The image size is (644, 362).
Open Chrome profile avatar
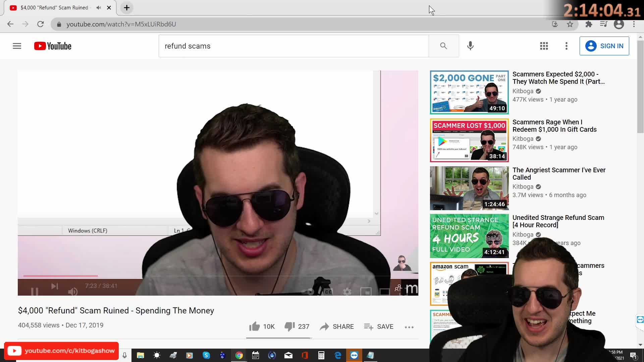pyautogui.click(x=619, y=24)
